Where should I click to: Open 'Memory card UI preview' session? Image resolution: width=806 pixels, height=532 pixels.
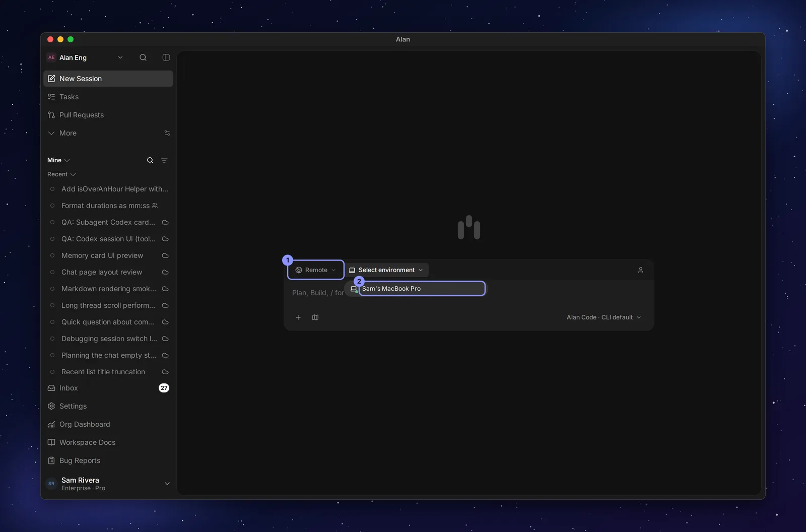pyautogui.click(x=108, y=255)
